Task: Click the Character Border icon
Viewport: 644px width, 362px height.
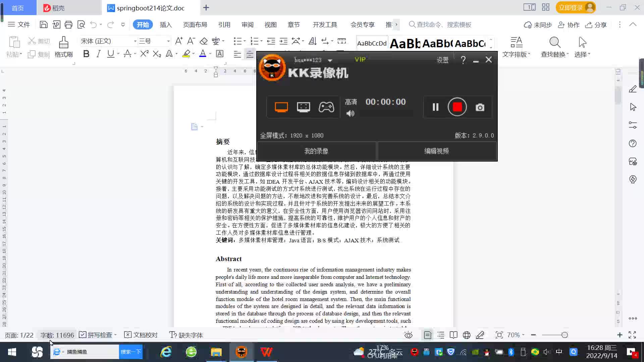Action: 220,54
